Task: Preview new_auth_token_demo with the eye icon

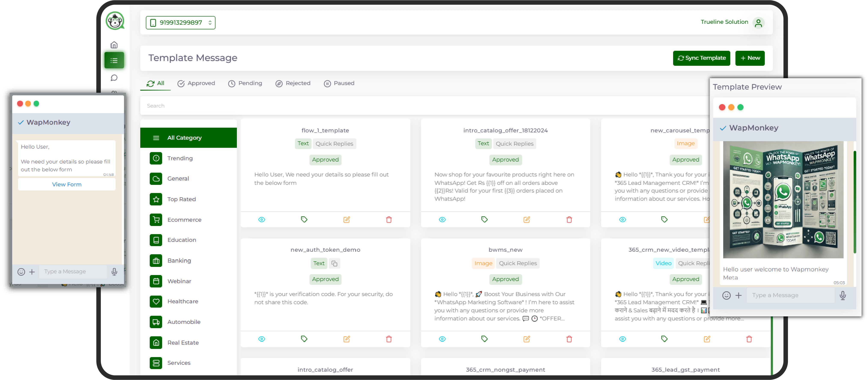Action: [262, 339]
